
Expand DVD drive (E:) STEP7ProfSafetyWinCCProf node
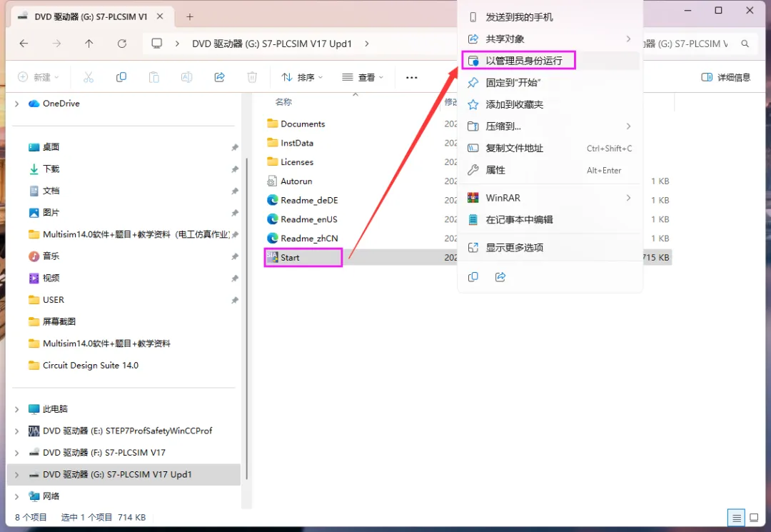(x=16, y=431)
